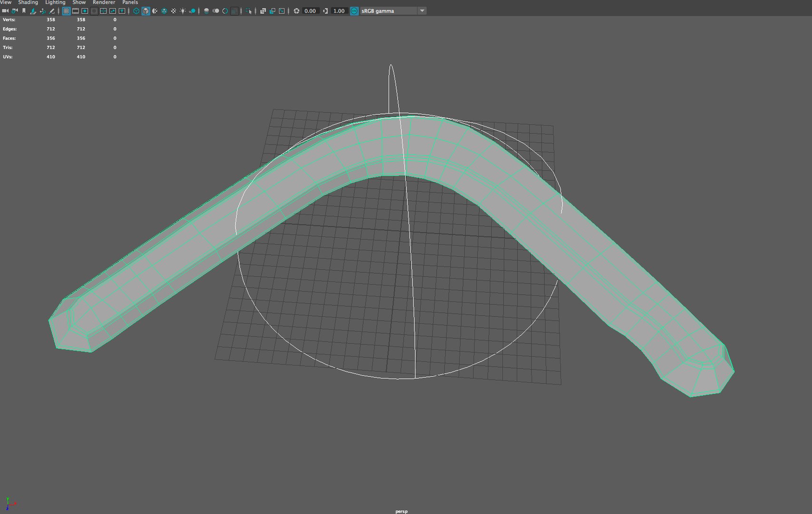Toggle Screen Space Ambient Occlusion icon
Viewport: 812px width, 514px height.
(x=206, y=10)
